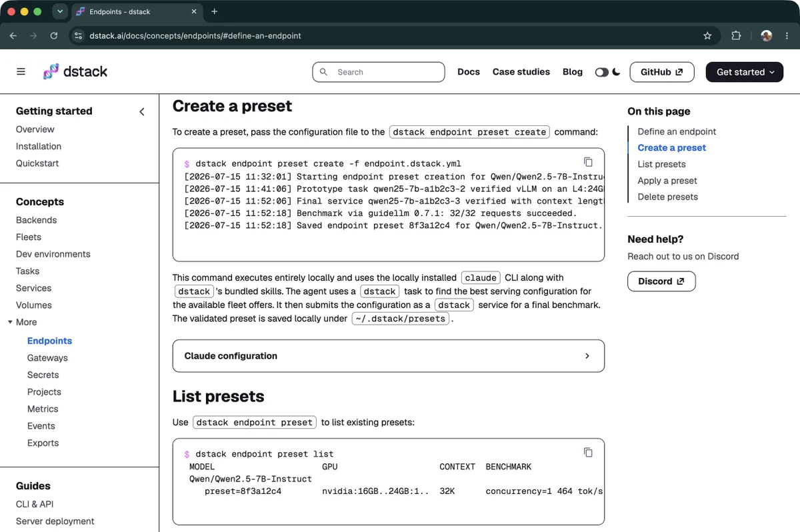Open Backends in the sidebar
800x532 pixels.
click(37, 220)
